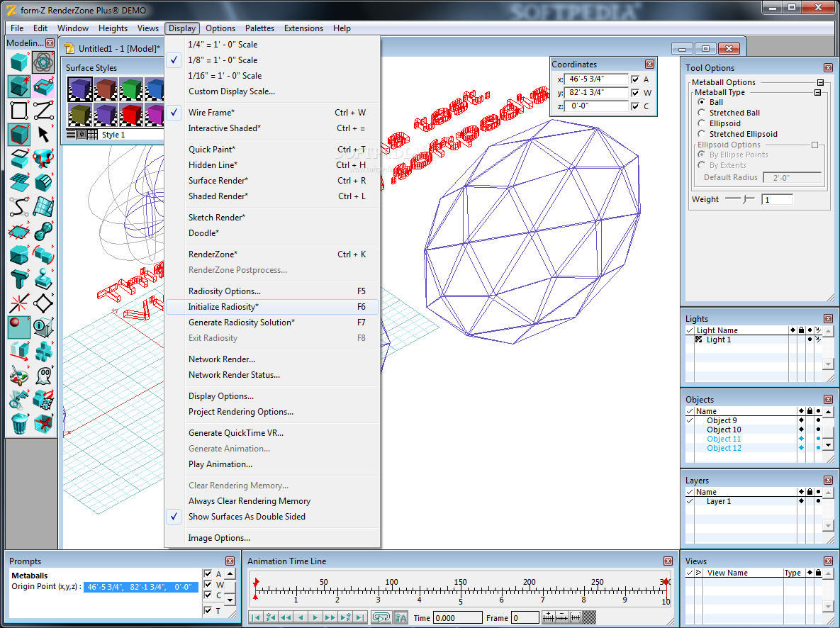Open the Heights menu
Image resolution: width=840 pixels, height=628 pixels.
[x=113, y=28]
